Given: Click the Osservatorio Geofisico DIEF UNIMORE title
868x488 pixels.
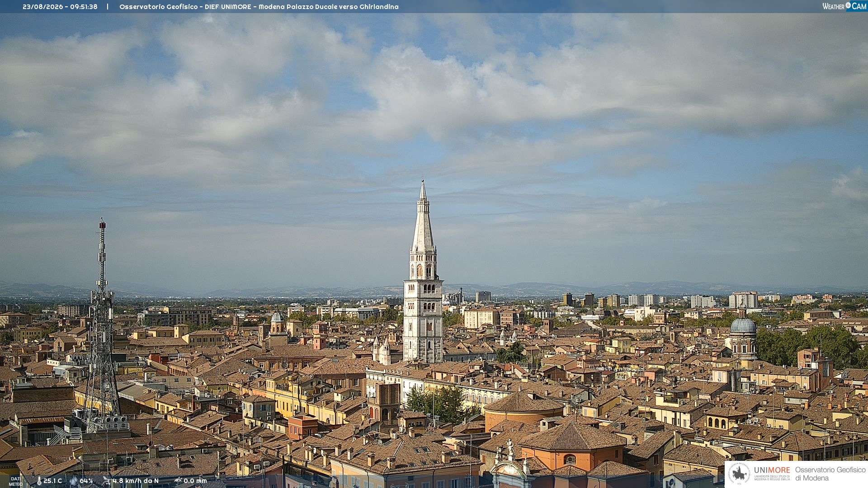Looking at the screenshot, I should coord(185,7).
